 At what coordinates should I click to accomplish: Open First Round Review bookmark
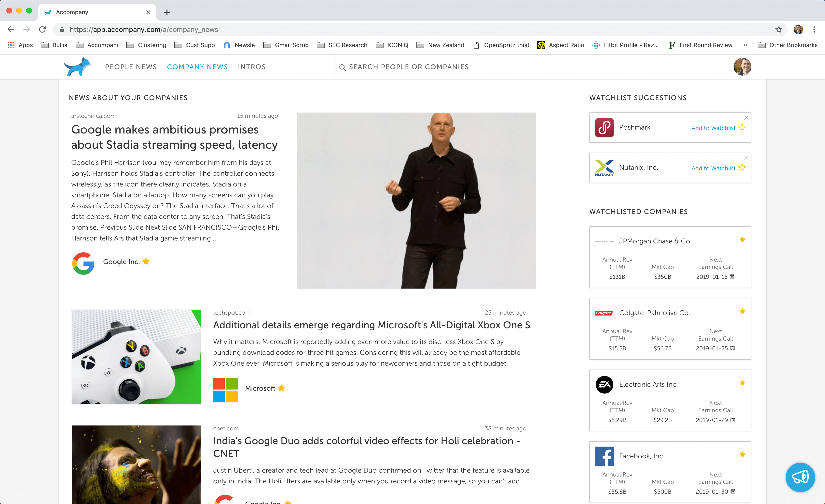(700, 45)
